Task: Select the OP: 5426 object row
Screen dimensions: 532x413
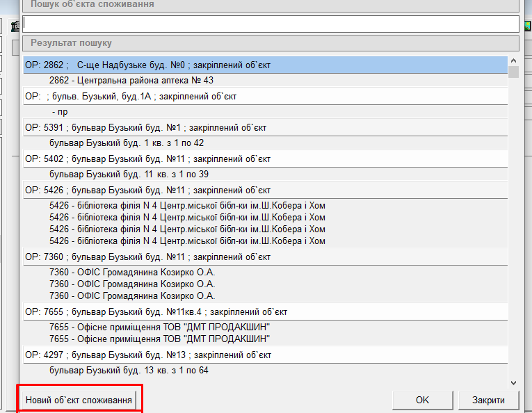Action: pos(147,190)
